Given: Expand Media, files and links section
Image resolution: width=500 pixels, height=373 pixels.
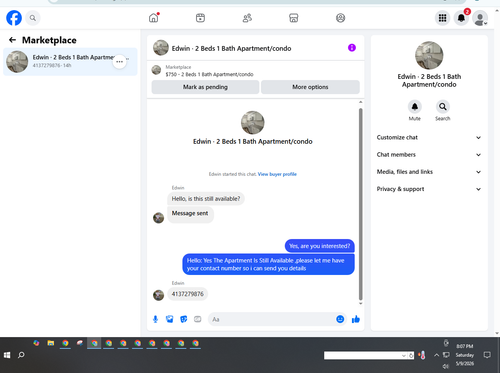Looking at the screenshot, I should coord(429,172).
